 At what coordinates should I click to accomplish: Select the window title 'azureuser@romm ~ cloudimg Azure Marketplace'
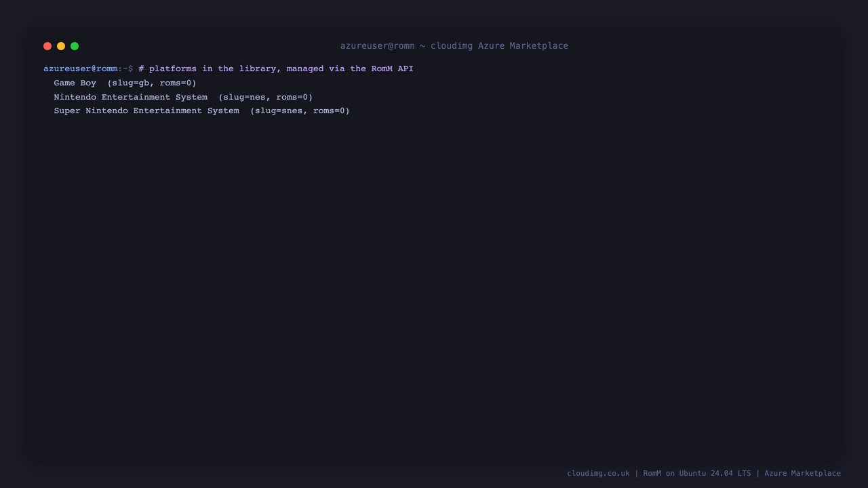tap(454, 46)
